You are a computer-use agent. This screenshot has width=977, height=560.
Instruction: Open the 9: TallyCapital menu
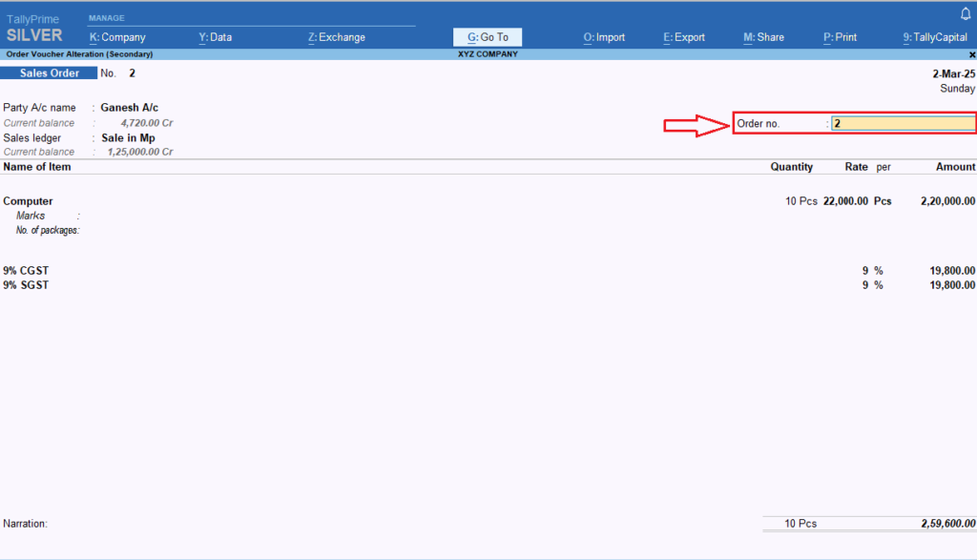[935, 37]
